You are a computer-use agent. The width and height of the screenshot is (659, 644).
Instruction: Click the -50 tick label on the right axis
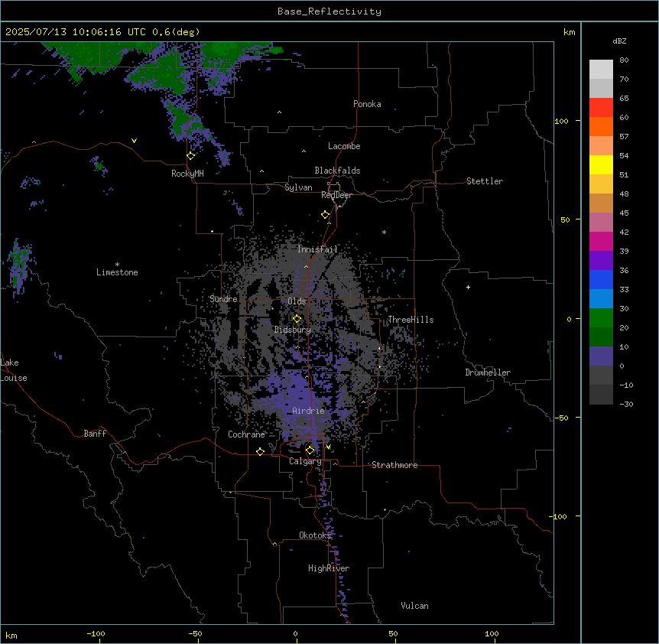561,418
